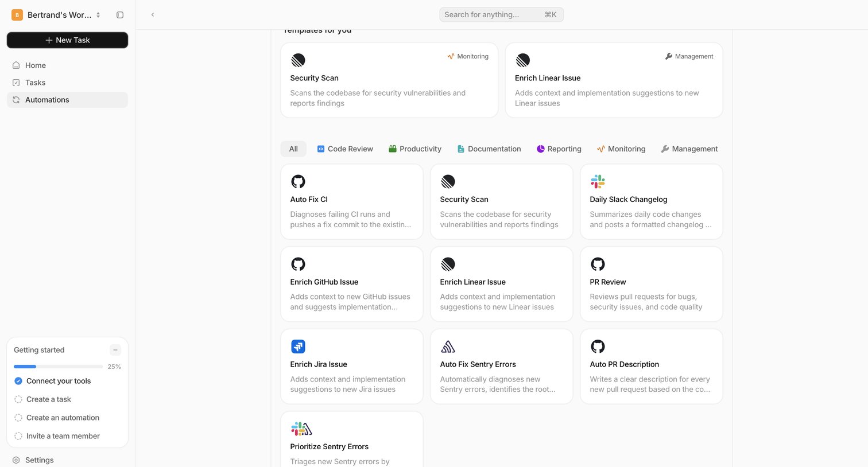
Task: Create a New Task
Action: [x=67, y=40]
